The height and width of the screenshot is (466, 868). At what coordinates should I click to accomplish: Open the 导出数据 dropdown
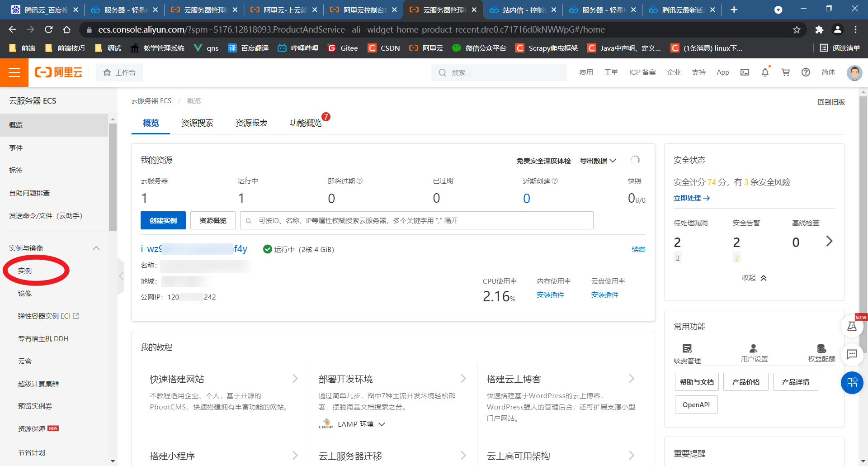[x=598, y=161]
